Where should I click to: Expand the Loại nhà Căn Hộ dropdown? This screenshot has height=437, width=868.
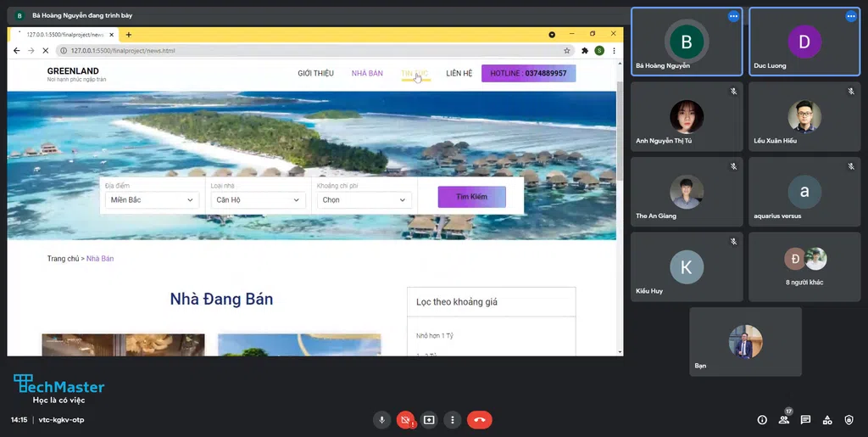pyautogui.click(x=258, y=200)
